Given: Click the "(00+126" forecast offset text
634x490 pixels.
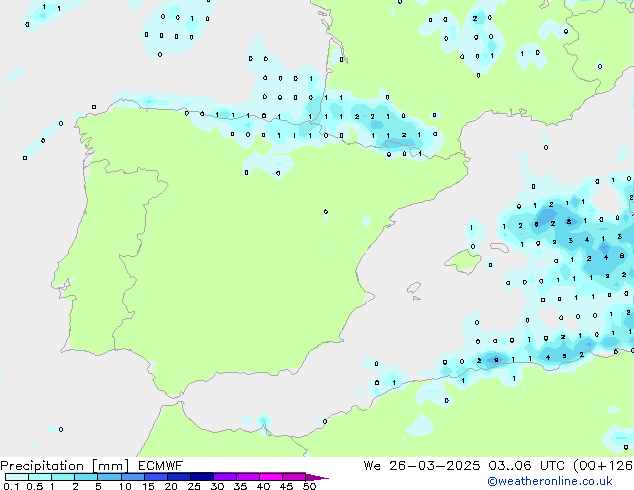Looking at the screenshot, I should click(603, 466).
